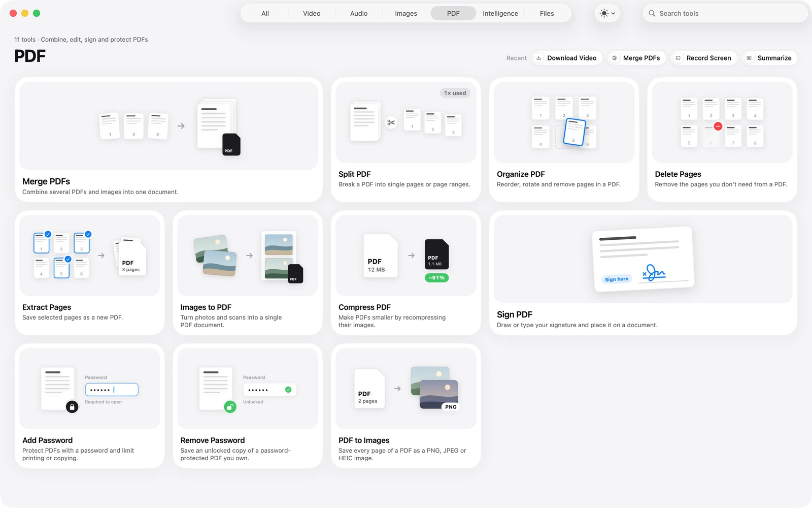
Task: Open the Add Password illustration
Action: coord(90,389)
